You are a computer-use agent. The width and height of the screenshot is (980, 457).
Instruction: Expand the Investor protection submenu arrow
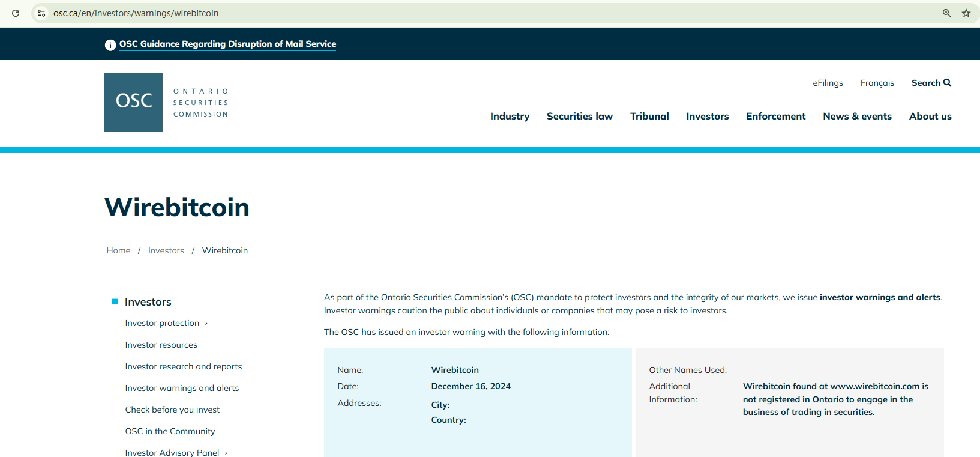pos(206,324)
